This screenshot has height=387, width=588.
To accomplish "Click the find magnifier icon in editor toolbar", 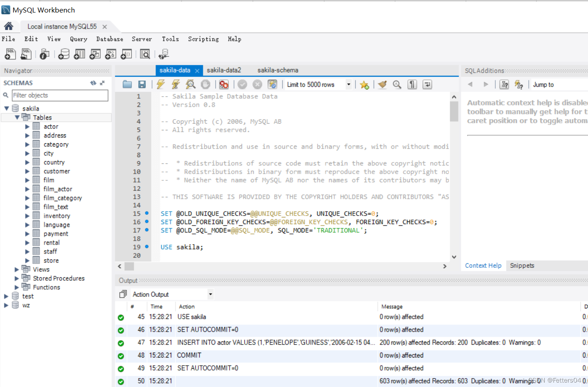I will (x=397, y=84).
